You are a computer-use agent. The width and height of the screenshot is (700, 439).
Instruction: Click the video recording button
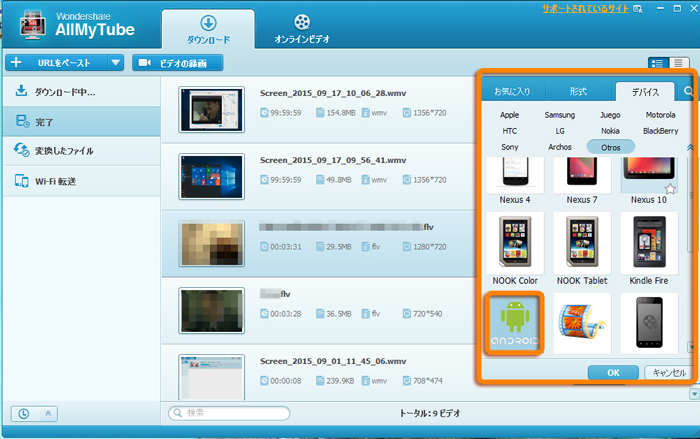point(177,63)
